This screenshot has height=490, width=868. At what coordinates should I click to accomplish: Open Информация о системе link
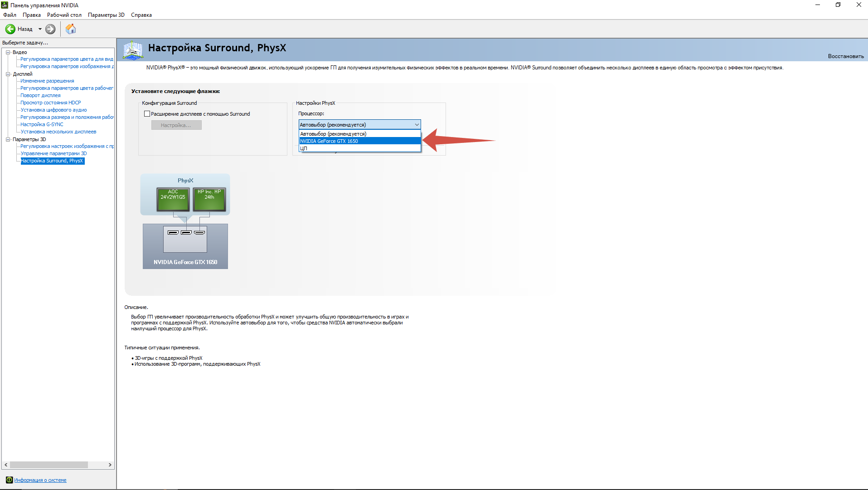40,480
